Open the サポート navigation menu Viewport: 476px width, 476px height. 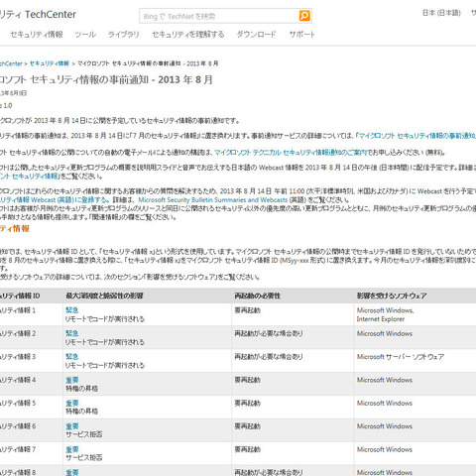coord(302,35)
